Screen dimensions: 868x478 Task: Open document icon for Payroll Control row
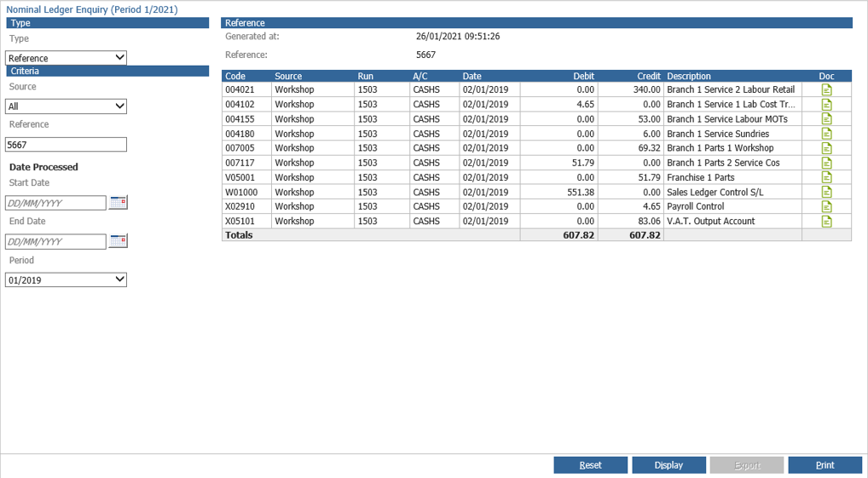click(x=826, y=206)
